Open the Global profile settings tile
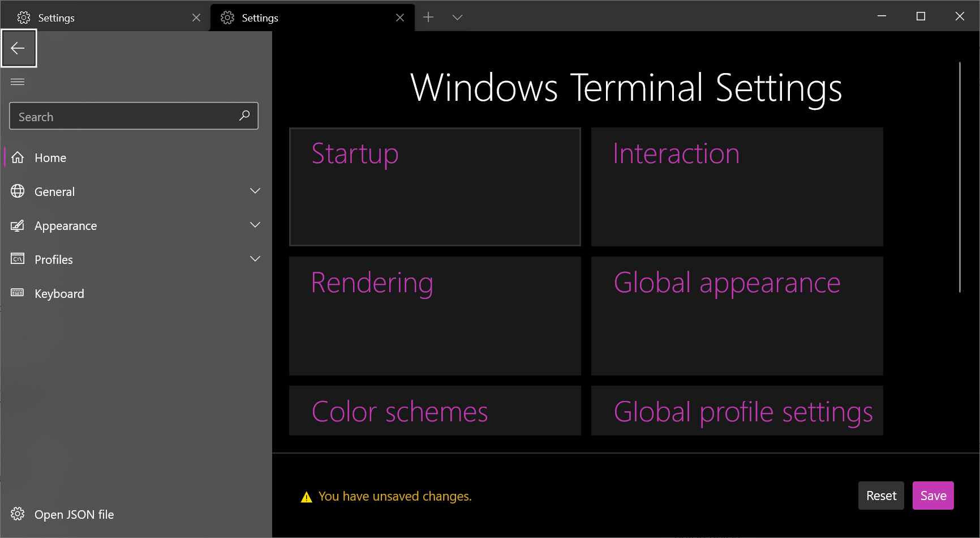This screenshot has height=538, width=980. pyautogui.click(x=737, y=411)
